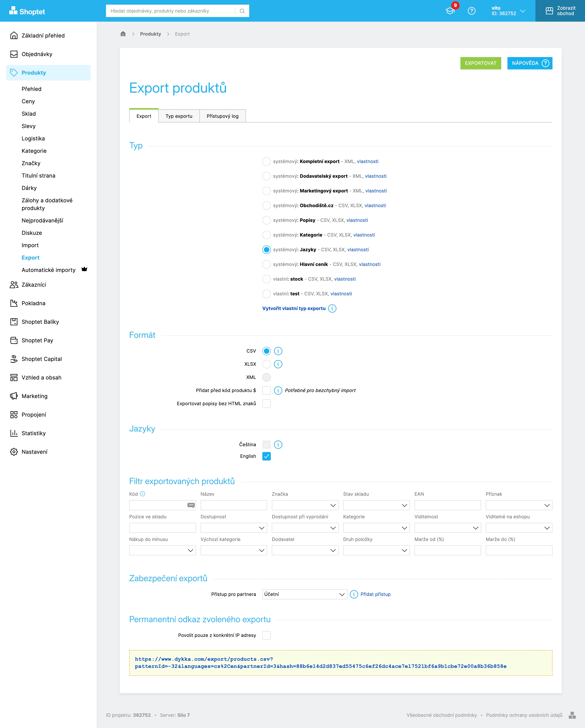Click the home breadcrumb icon
Image resolution: width=585 pixels, height=728 pixels.
[123, 34]
